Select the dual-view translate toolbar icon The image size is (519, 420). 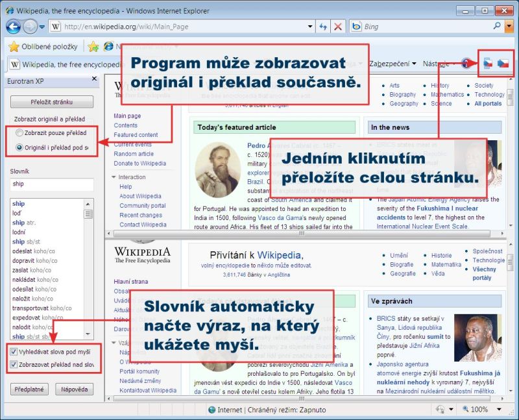[488, 63]
